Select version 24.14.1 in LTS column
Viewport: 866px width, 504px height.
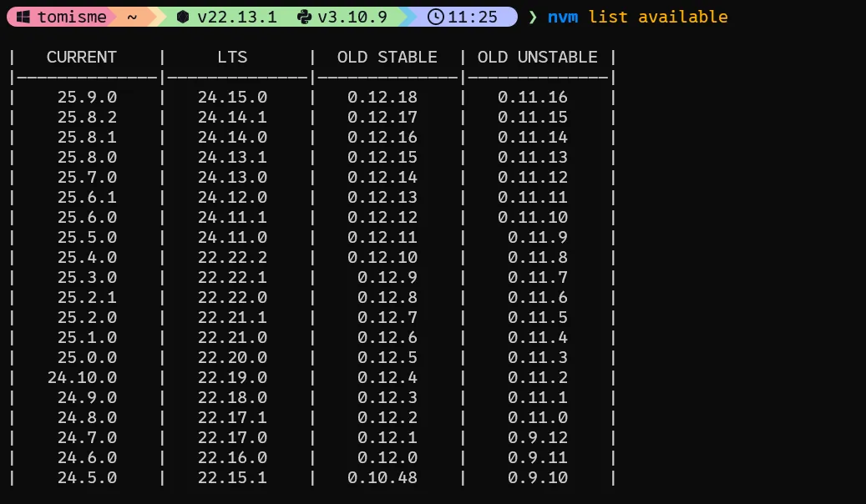[232, 117]
